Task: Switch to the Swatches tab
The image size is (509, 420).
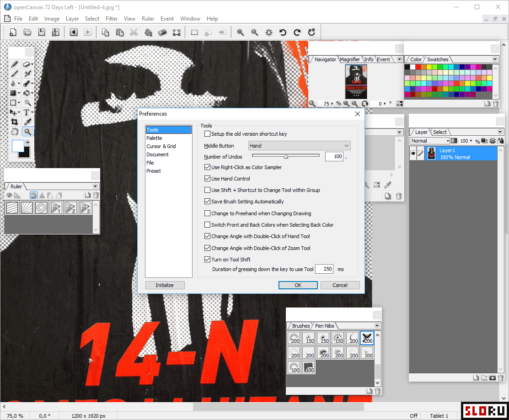Action: (x=438, y=59)
